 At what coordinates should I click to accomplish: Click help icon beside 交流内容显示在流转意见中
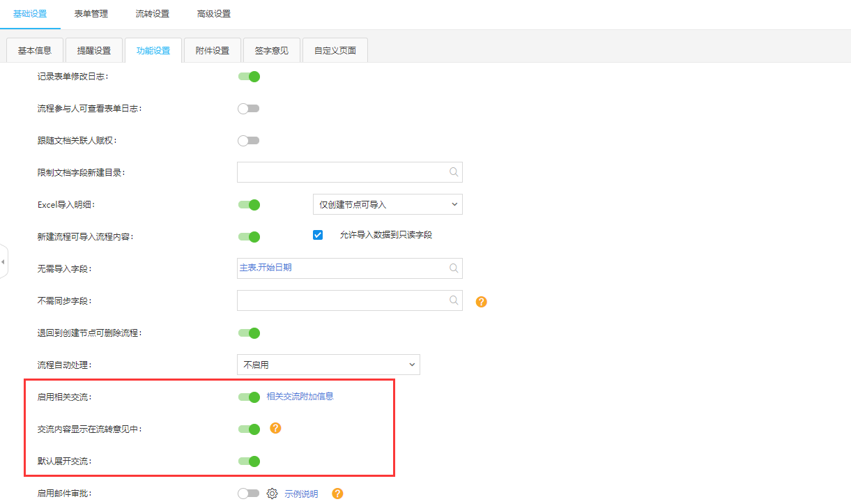[x=275, y=428]
